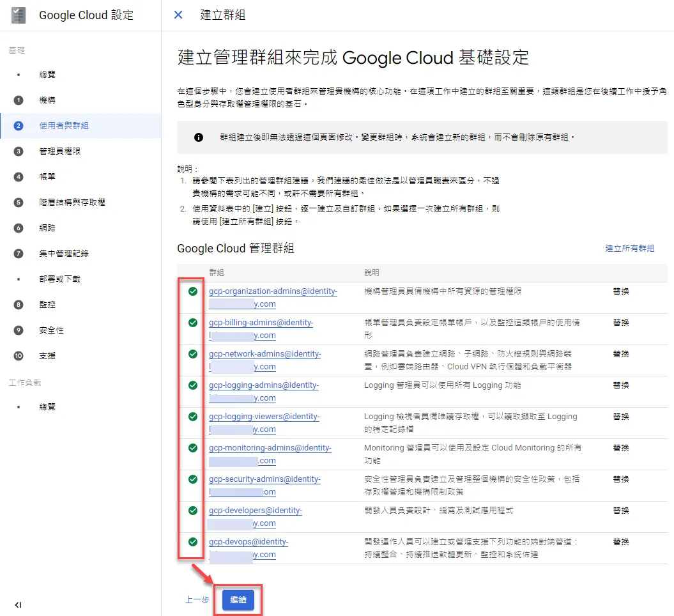Screen dimensions: 674x616
Task: Click the green check for gcp-monitoring-admins
Action: pos(193,449)
